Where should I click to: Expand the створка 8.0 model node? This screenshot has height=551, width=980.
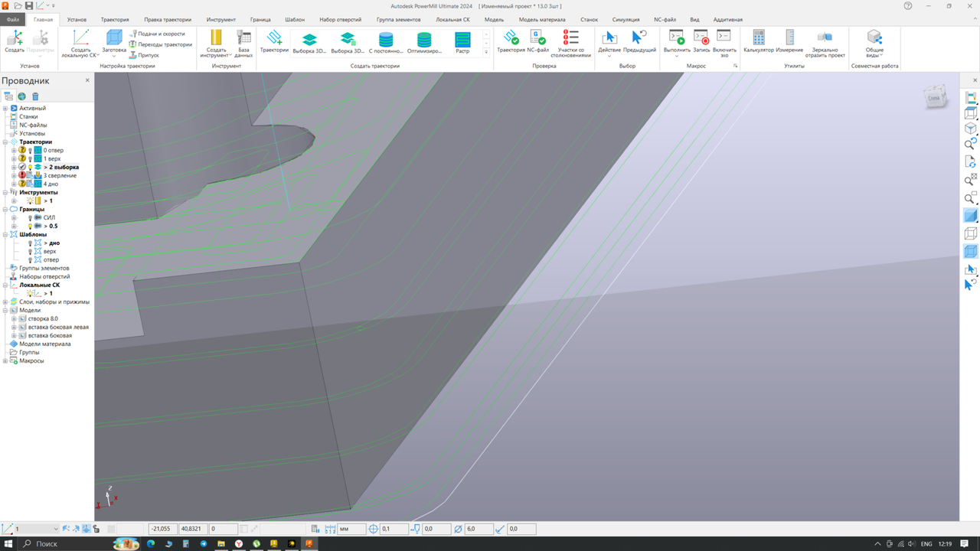[14, 319]
